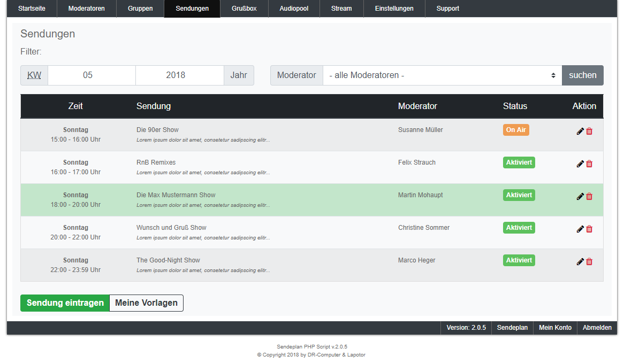Image resolution: width=624 pixels, height=364 pixels.
Task: Open Einstellungen in the navigation bar
Action: pos(394,9)
